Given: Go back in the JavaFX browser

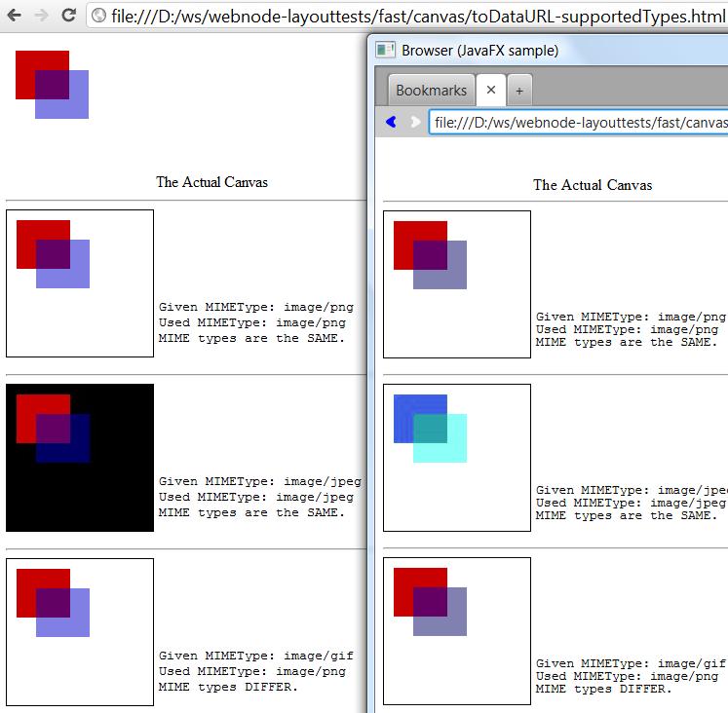Looking at the screenshot, I should pos(391,122).
